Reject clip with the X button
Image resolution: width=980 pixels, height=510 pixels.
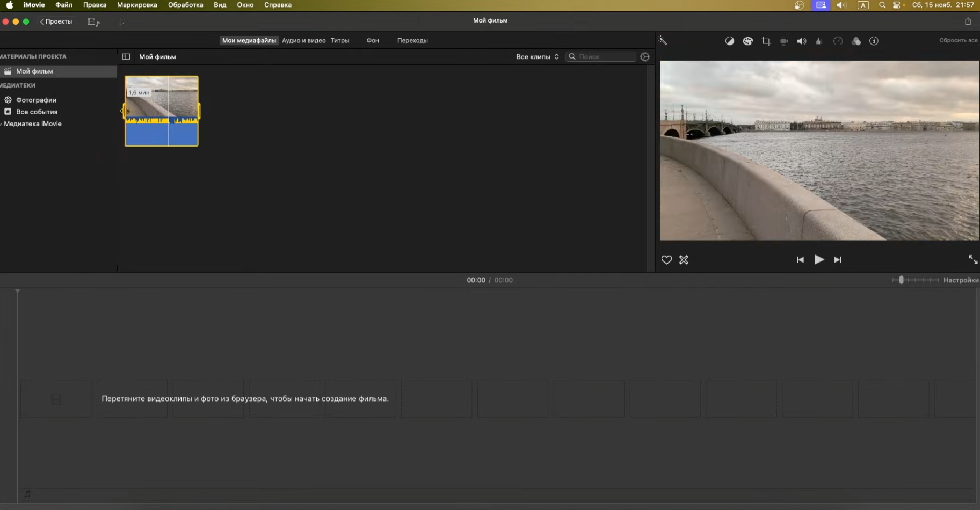684,260
